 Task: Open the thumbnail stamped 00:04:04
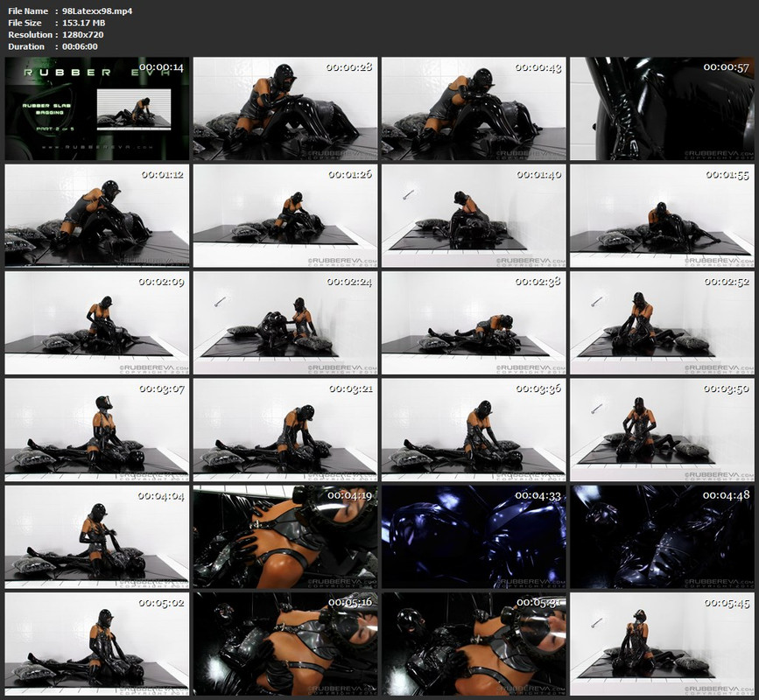coord(97,537)
